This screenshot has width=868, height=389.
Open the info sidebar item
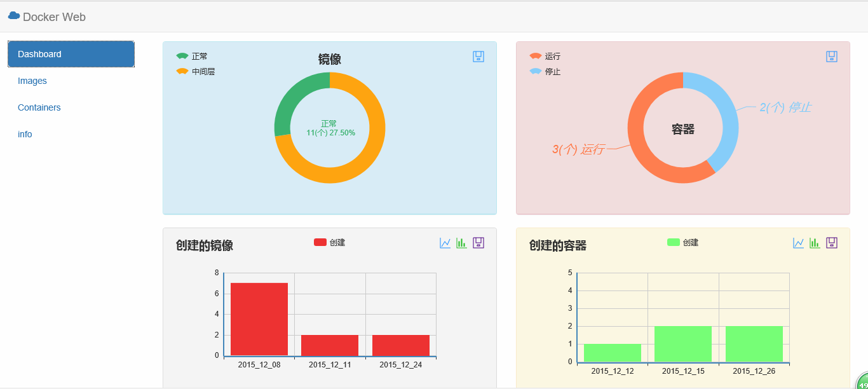[x=25, y=134]
